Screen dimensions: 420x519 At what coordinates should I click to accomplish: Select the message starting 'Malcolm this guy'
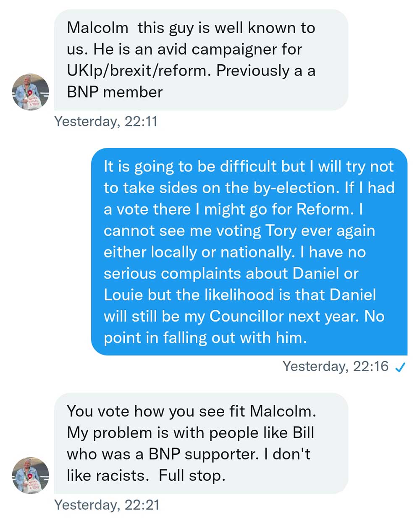[201, 60]
